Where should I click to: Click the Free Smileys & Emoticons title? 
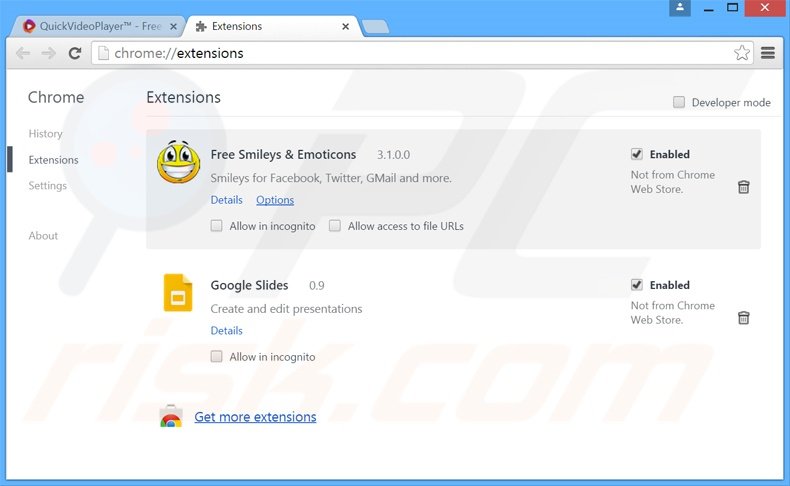(x=283, y=155)
